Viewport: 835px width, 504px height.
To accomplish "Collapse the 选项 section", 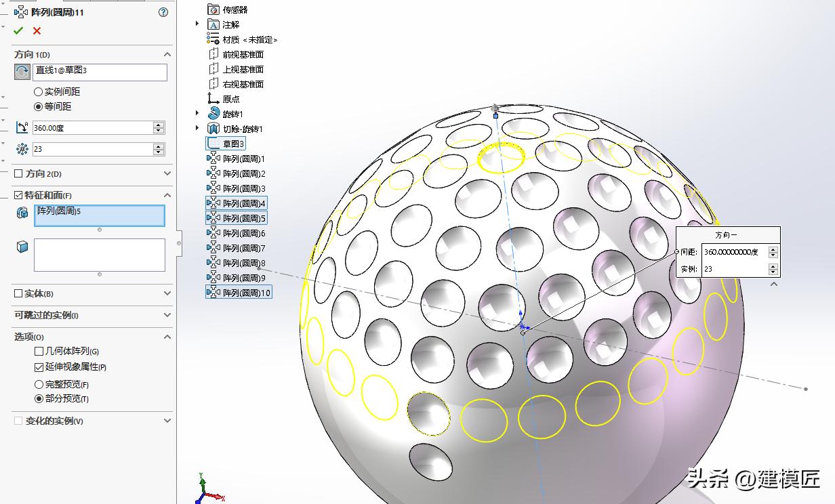I will pos(167,336).
